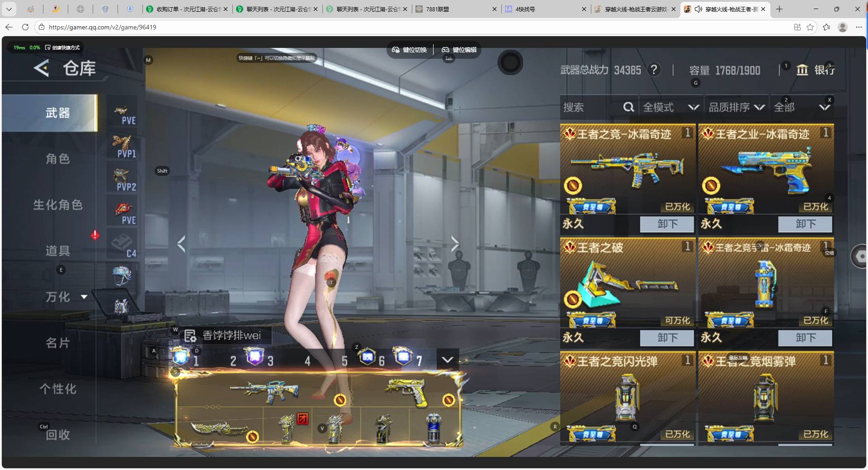Open the 品质排序 sort dropdown
Viewport: 868px width, 470px height.
[736, 107]
